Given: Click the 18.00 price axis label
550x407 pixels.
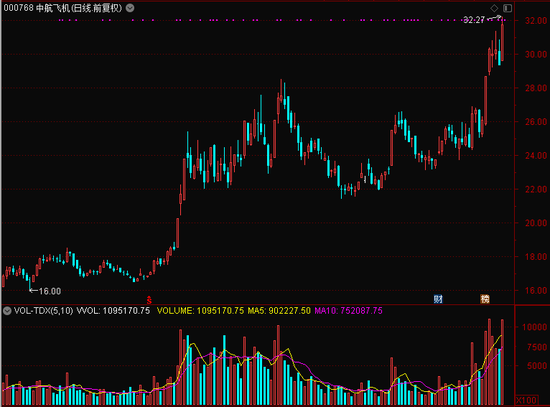Looking at the screenshot, I should 536,257.
